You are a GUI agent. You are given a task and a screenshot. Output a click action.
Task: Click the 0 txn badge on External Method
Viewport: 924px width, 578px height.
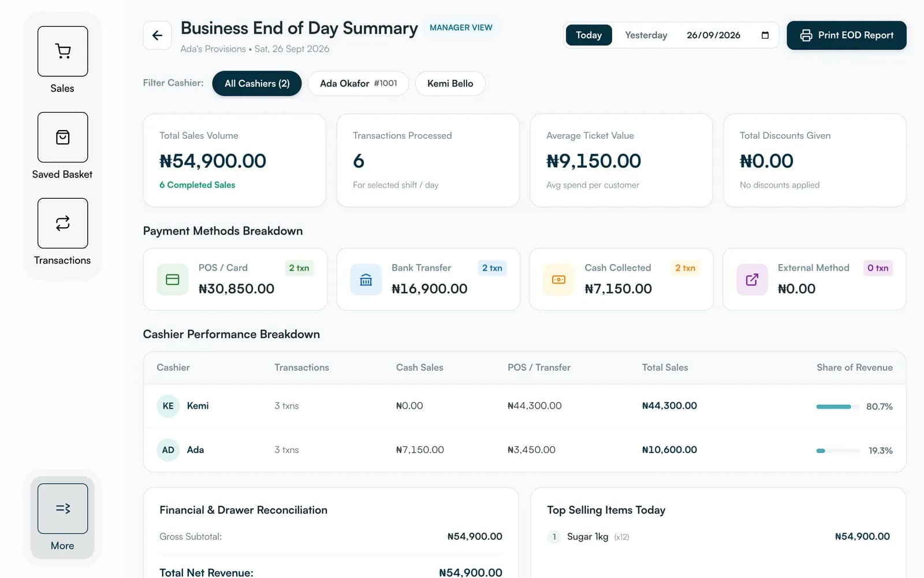point(878,268)
